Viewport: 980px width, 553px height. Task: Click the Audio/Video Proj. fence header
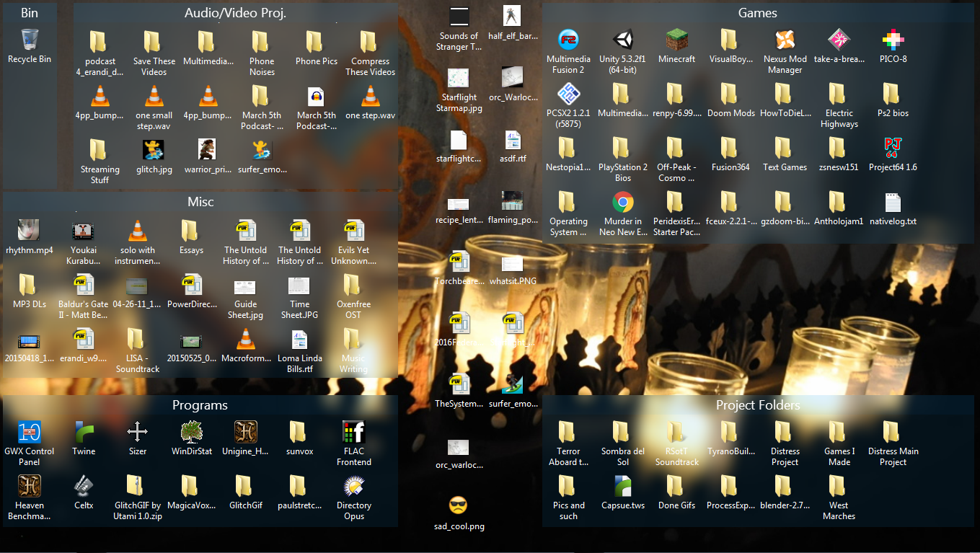(x=235, y=13)
